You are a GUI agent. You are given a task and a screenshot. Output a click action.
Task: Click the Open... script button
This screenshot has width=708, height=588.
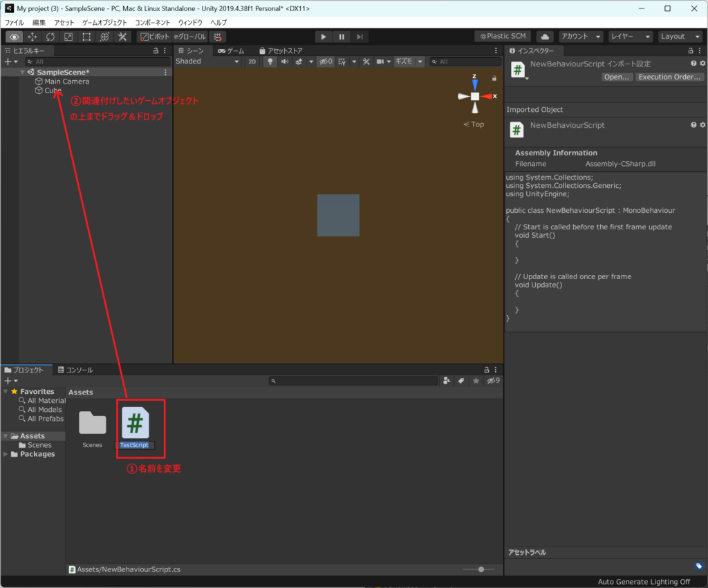pos(617,77)
